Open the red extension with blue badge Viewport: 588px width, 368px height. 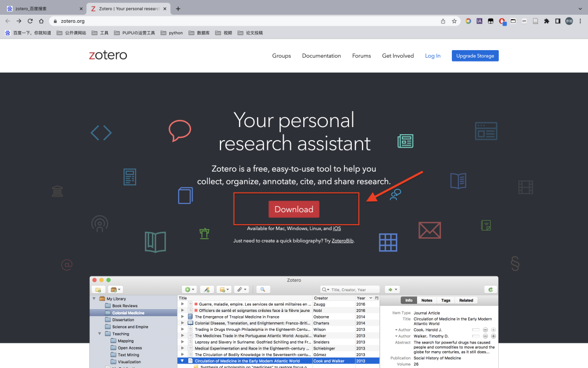[x=502, y=21]
